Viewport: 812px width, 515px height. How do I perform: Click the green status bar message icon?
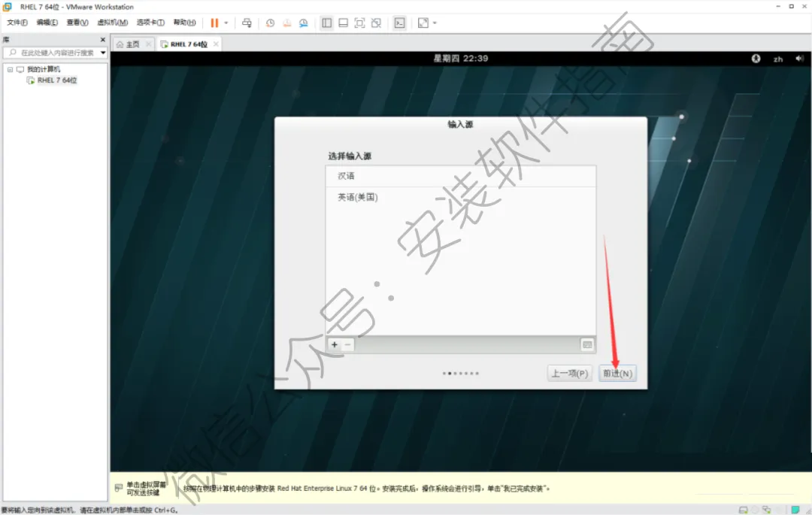point(795,510)
